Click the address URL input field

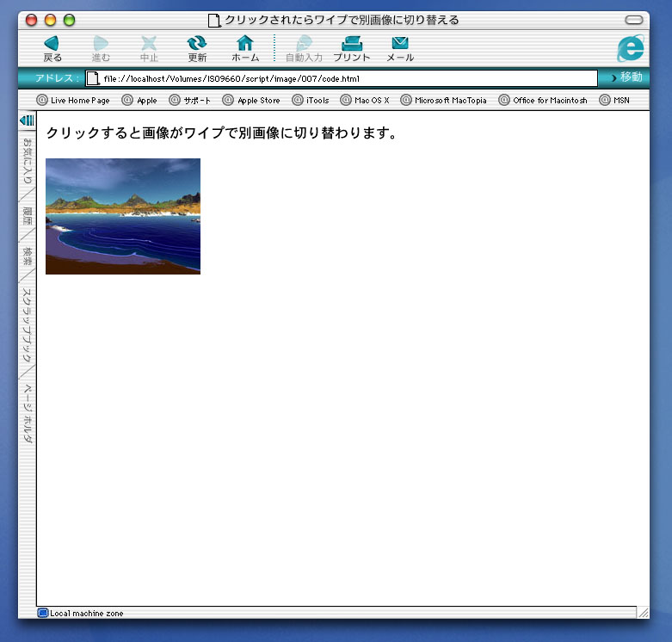pyautogui.click(x=341, y=78)
